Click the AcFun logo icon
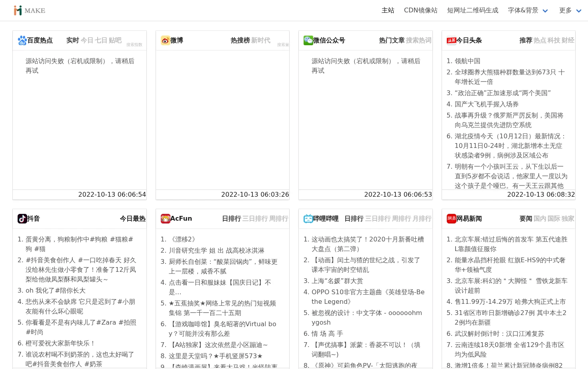Image resolution: width=588 pixels, height=369 pixels. 166,219
